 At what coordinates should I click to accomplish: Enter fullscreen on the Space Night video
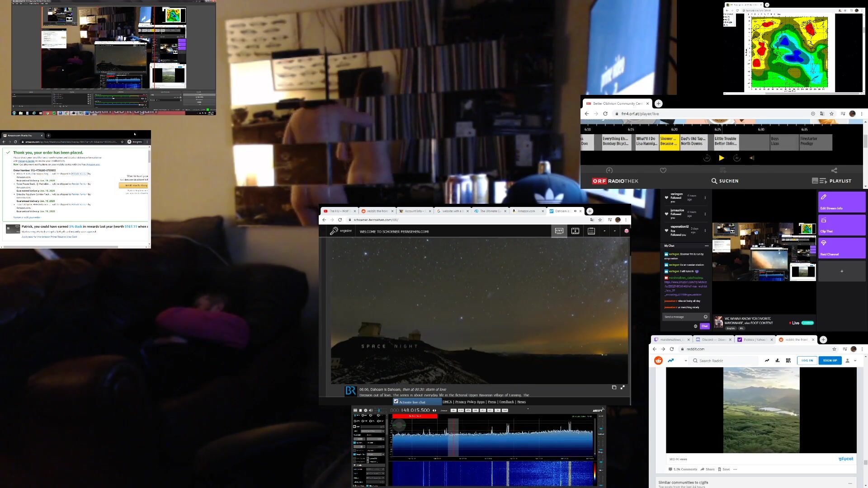click(x=623, y=387)
